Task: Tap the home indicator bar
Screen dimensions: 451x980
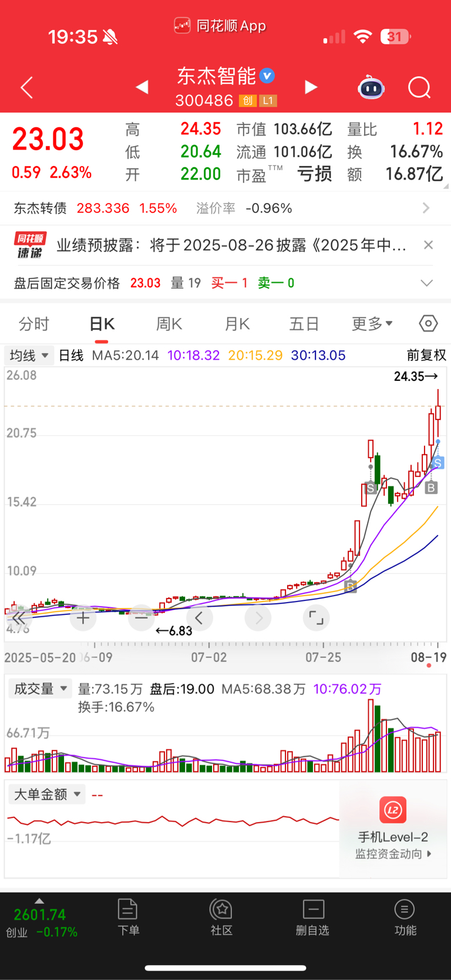Action: 225,968
